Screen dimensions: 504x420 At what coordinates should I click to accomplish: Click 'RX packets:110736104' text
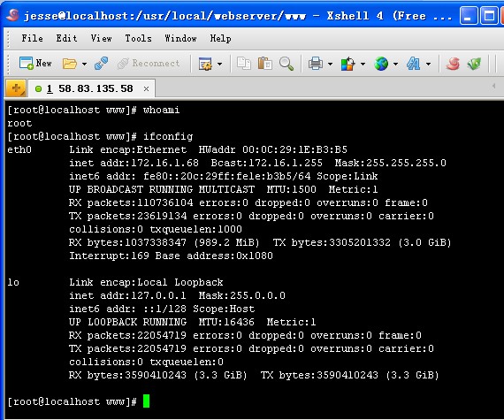coord(131,202)
